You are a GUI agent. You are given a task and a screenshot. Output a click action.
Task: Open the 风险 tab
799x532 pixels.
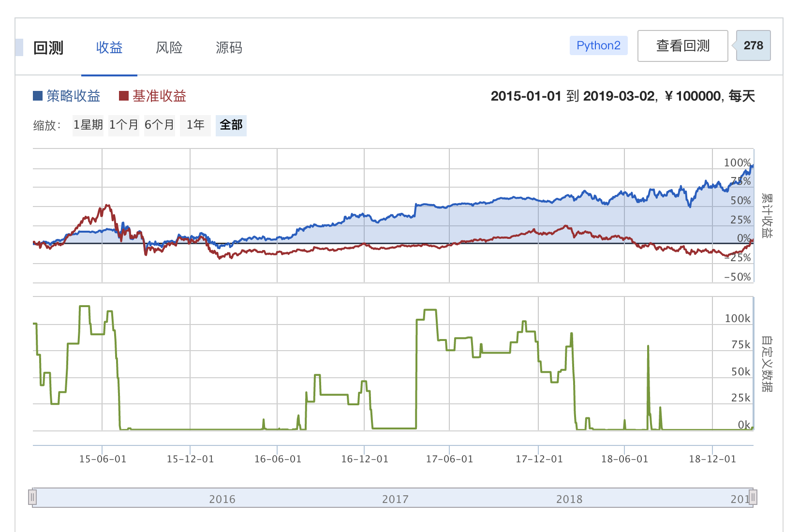point(169,47)
